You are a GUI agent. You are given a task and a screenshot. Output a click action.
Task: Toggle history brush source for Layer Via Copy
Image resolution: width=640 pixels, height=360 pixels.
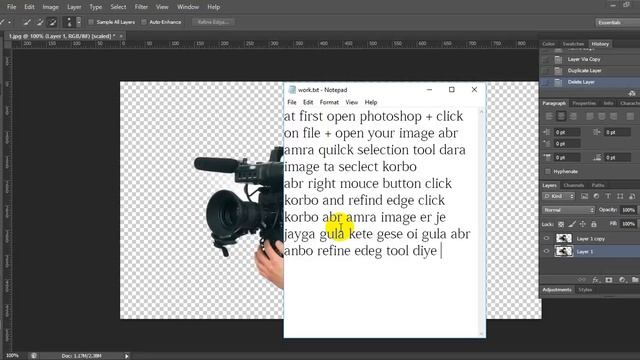545,59
